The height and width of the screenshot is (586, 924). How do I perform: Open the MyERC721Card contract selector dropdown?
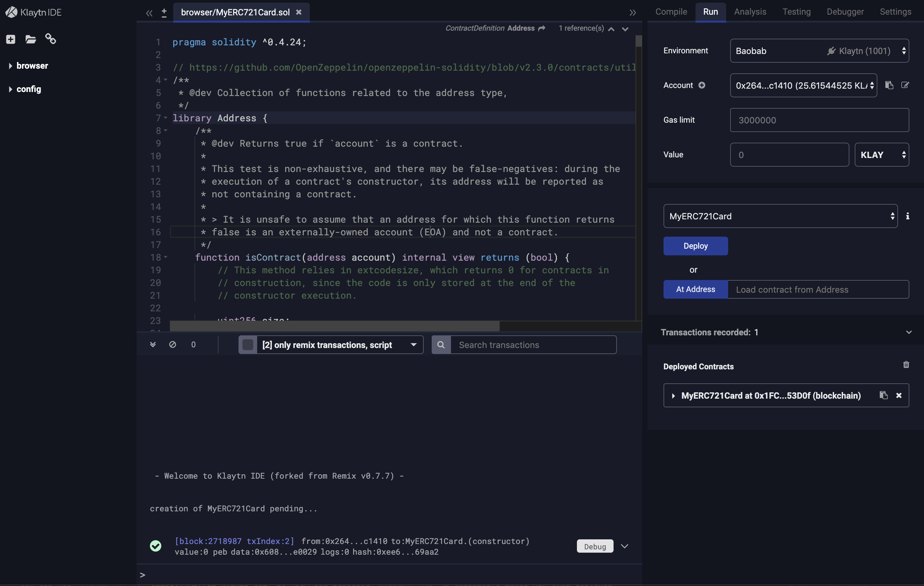click(780, 216)
